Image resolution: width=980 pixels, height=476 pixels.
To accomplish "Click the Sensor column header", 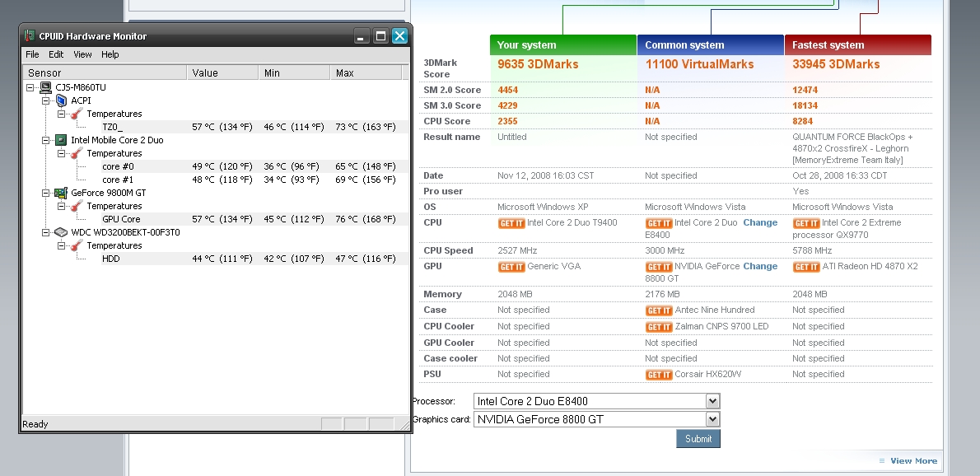I will [105, 73].
